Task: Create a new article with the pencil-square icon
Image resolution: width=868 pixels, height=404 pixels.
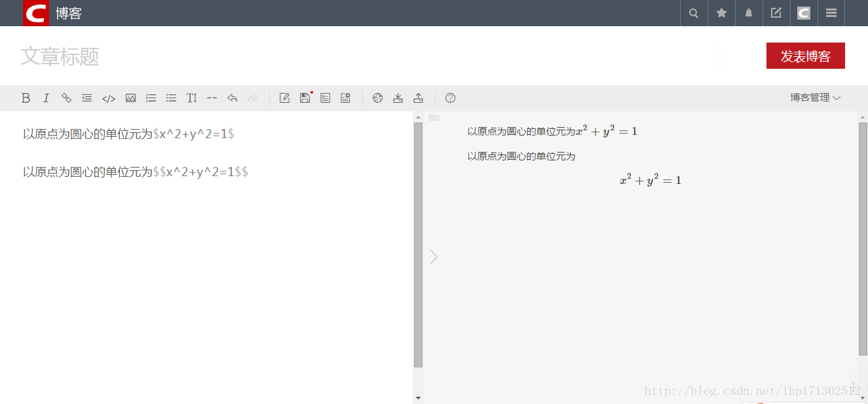Action: click(284, 98)
